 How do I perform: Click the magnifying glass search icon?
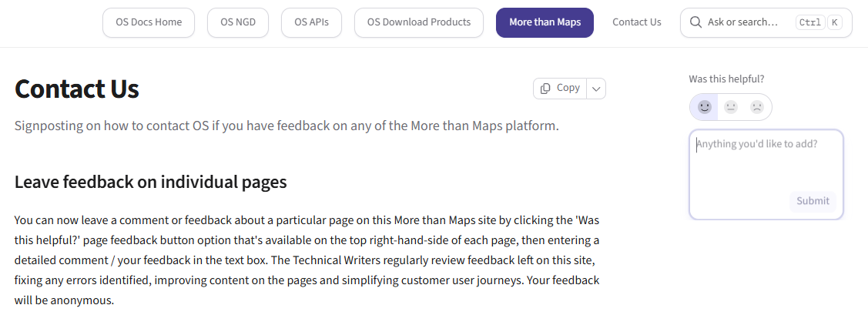[695, 22]
